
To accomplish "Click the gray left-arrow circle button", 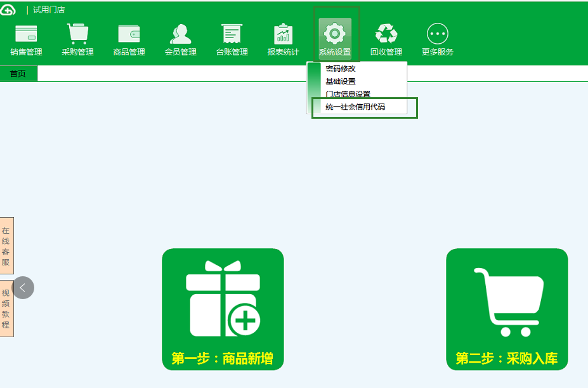I will click(x=23, y=288).
